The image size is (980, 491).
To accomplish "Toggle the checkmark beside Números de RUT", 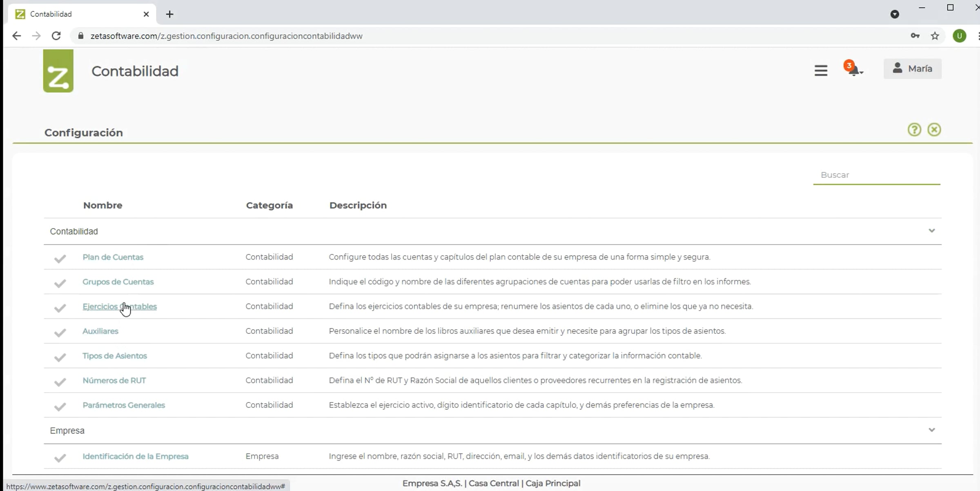I will click(60, 382).
